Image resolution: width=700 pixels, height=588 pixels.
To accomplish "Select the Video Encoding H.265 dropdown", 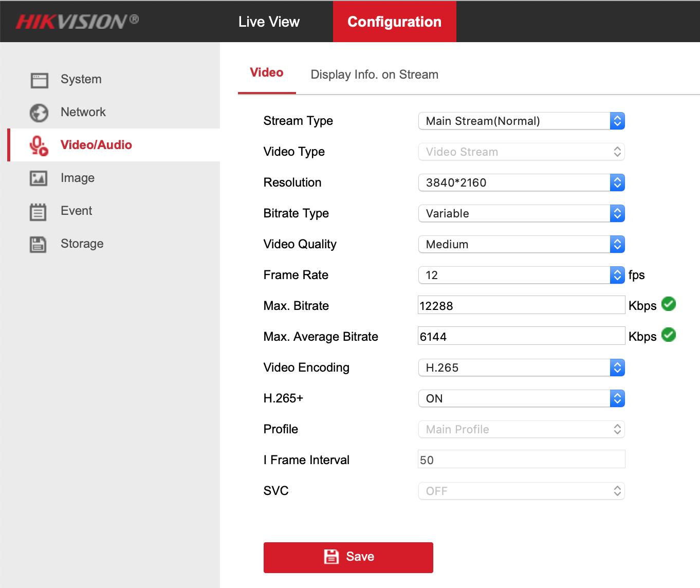I will coord(521,368).
